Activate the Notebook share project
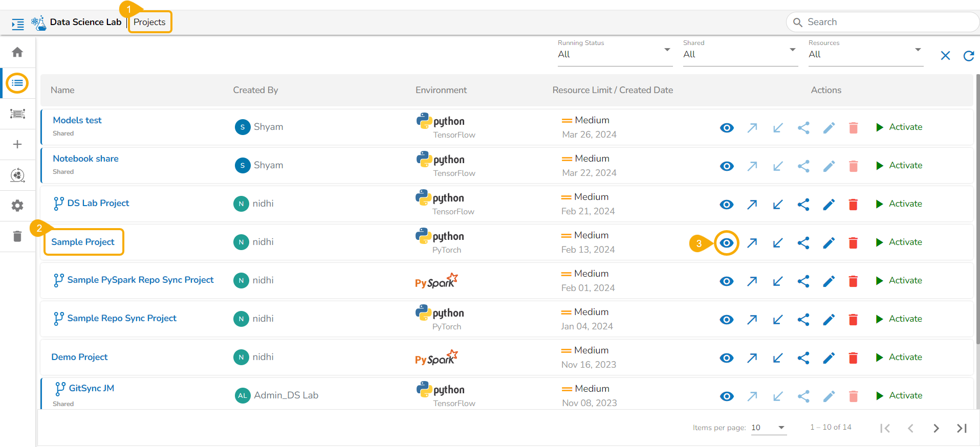Screen dimensions: 980x447 (x=899, y=166)
